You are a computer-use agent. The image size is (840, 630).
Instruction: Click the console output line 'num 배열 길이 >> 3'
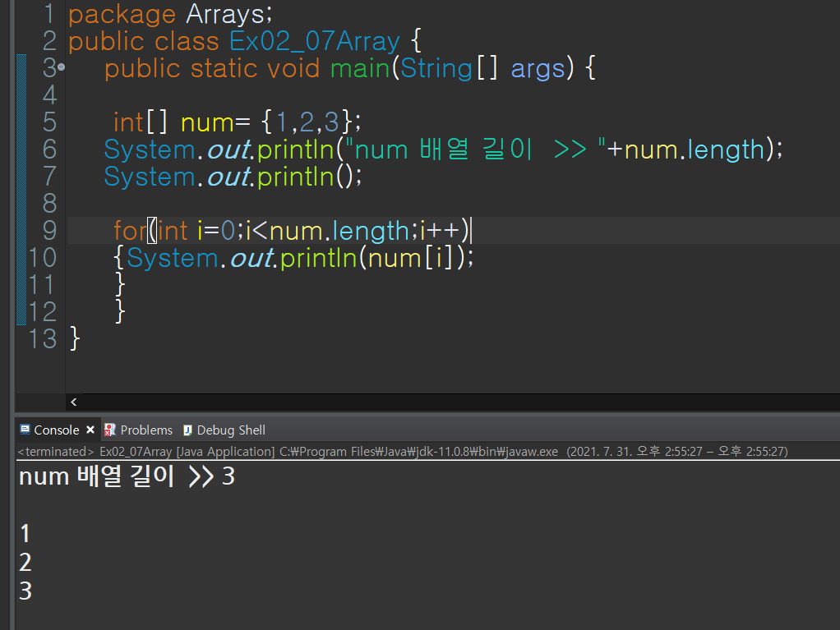pos(127,476)
